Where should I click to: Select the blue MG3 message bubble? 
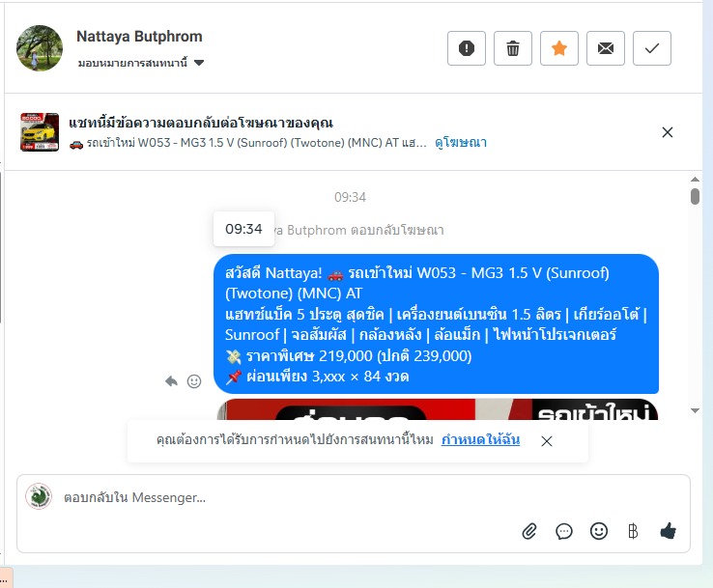coord(436,324)
